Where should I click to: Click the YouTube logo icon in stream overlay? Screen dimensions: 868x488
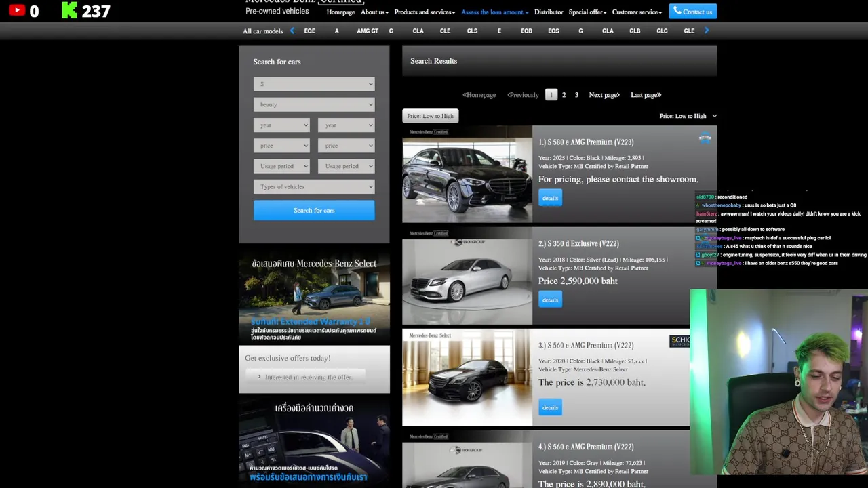pos(17,10)
